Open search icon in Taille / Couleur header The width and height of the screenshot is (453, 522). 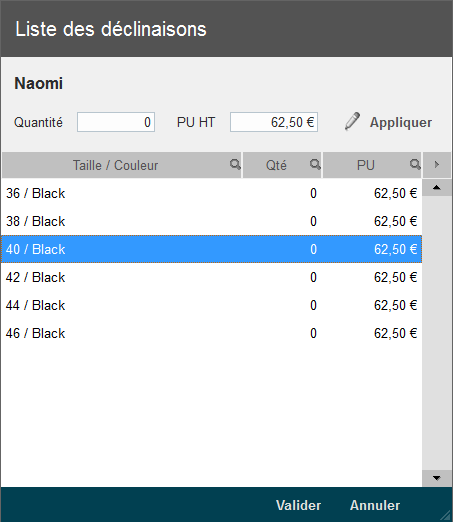(235, 164)
